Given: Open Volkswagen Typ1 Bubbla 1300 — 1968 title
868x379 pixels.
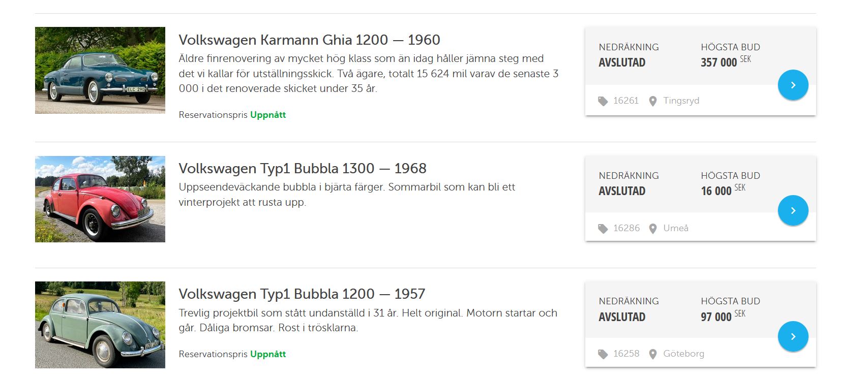Looking at the screenshot, I should click(303, 168).
